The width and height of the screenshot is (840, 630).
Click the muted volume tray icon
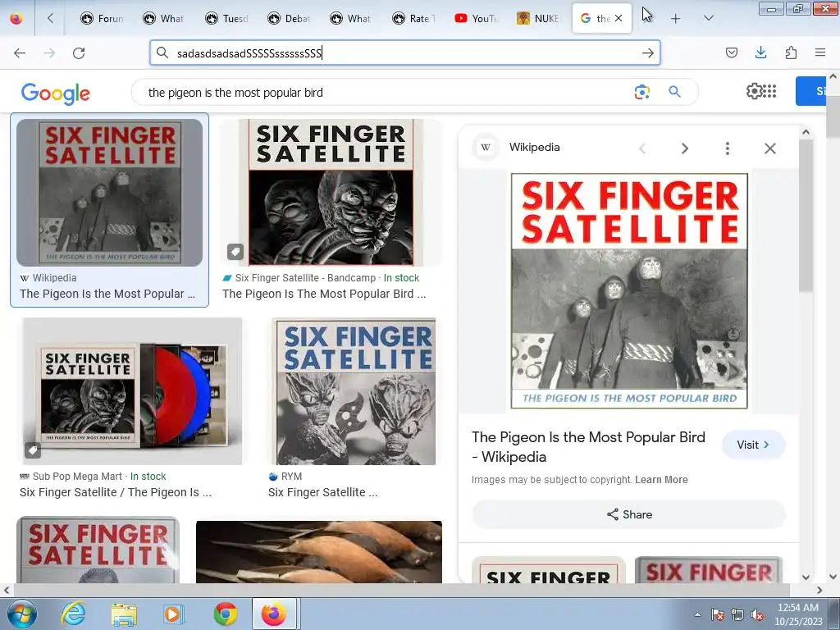757,615
